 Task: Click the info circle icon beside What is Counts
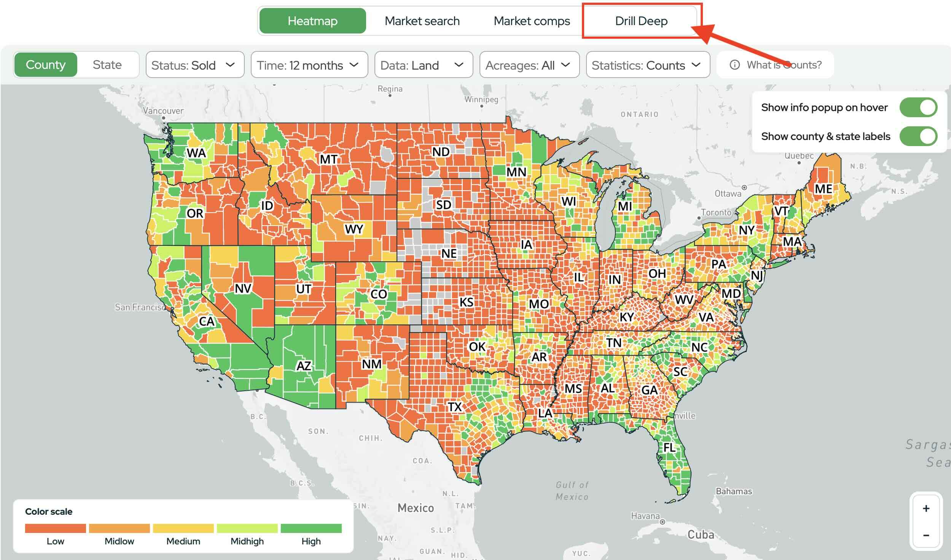(x=734, y=65)
